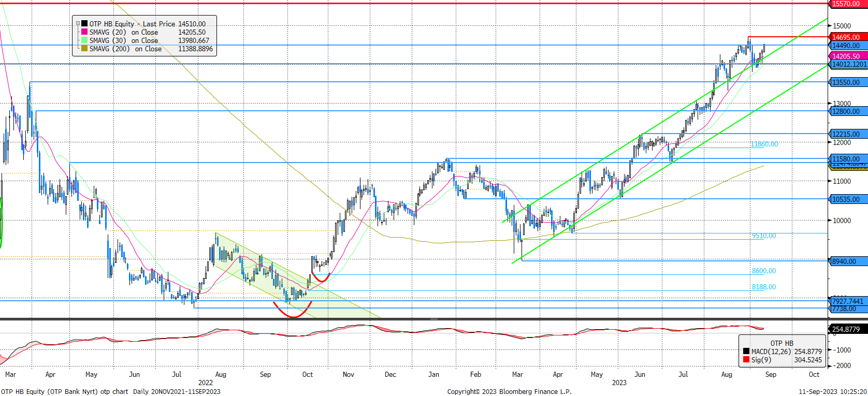
Task: Click the red 15570.00 price level tag
Action: click(x=848, y=4)
